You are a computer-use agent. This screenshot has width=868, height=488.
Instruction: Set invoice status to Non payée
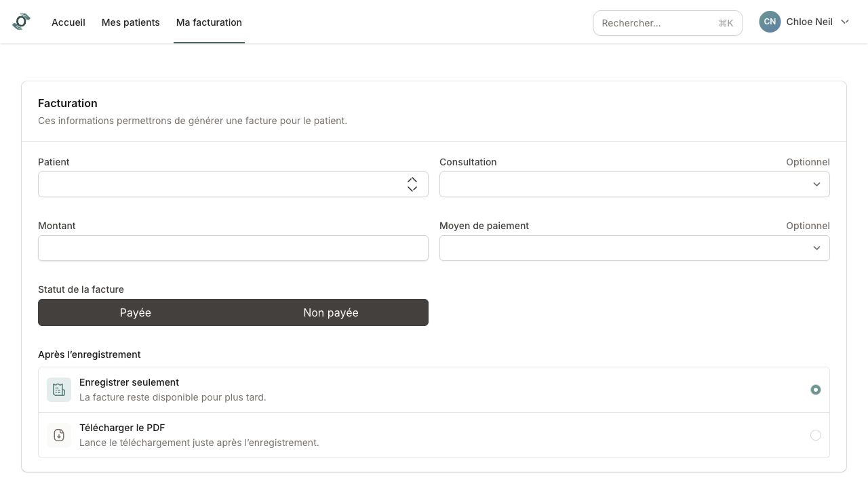(331, 312)
